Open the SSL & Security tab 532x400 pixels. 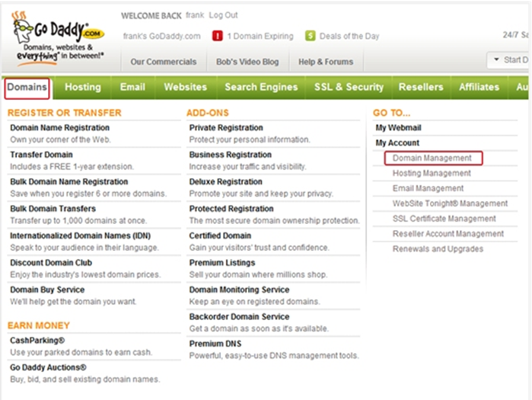[349, 88]
